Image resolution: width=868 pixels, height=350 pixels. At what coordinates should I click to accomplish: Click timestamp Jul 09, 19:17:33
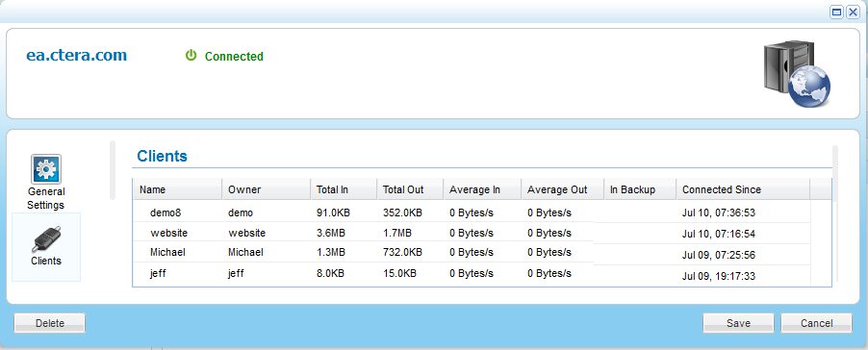click(719, 275)
